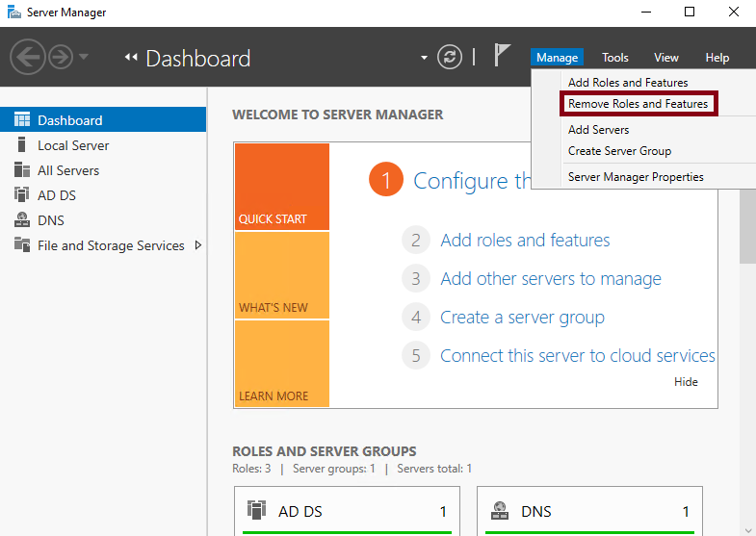This screenshot has width=756, height=536.
Task: Click the DNS tile icon
Action: click(500, 510)
